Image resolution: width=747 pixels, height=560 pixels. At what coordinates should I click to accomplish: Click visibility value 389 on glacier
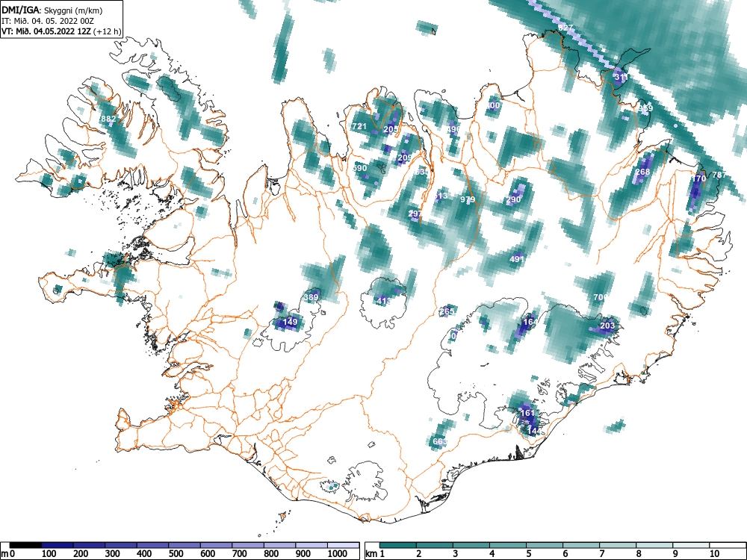311,298
